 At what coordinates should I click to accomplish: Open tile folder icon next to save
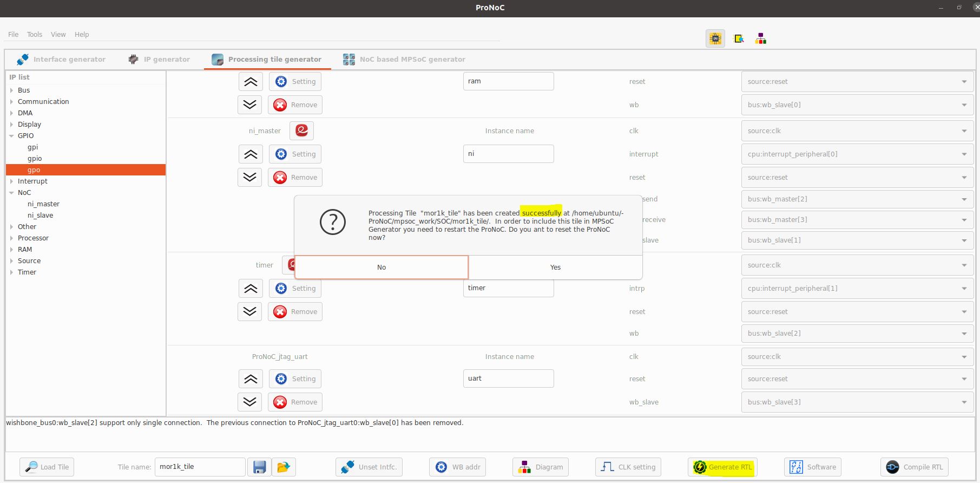(x=283, y=467)
